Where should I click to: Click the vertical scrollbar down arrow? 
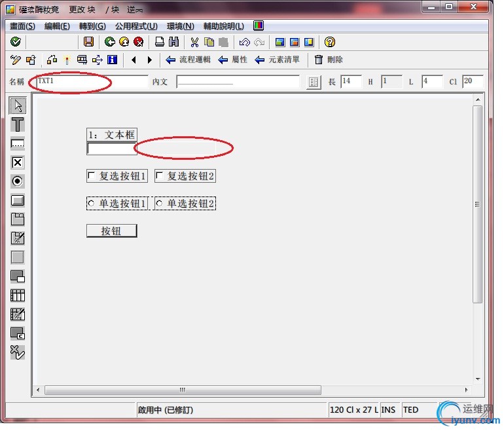[478, 379]
